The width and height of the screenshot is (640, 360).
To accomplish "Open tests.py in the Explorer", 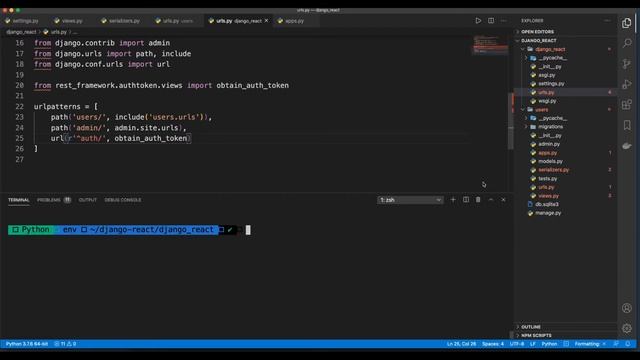I will pyautogui.click(x=547, y=178).
